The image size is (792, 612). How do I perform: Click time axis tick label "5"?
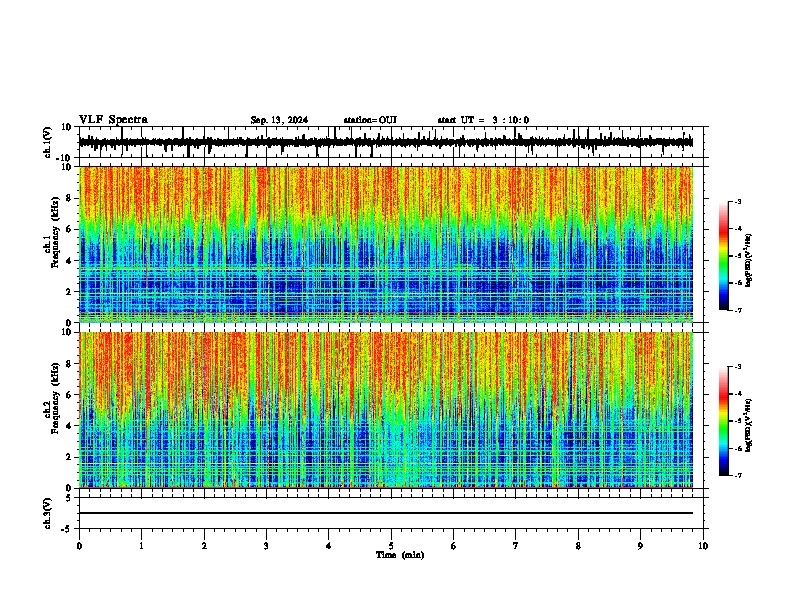click(x=391, y=546)
